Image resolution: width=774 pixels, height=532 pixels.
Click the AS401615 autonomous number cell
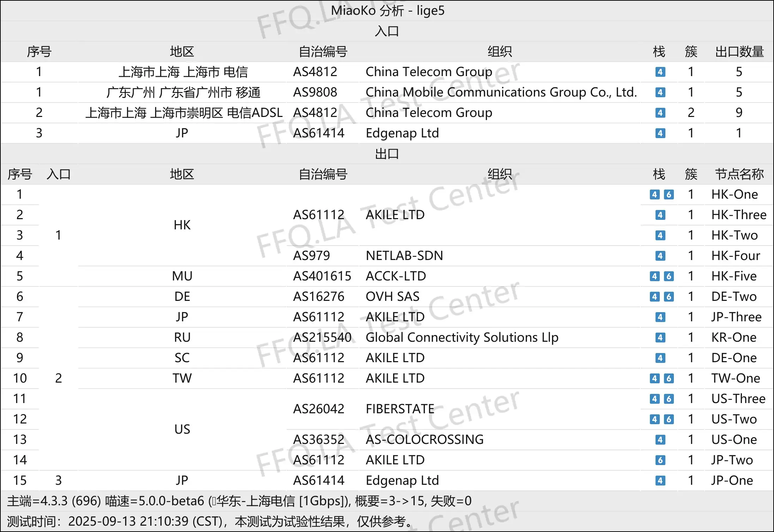[x=322, y=276]
